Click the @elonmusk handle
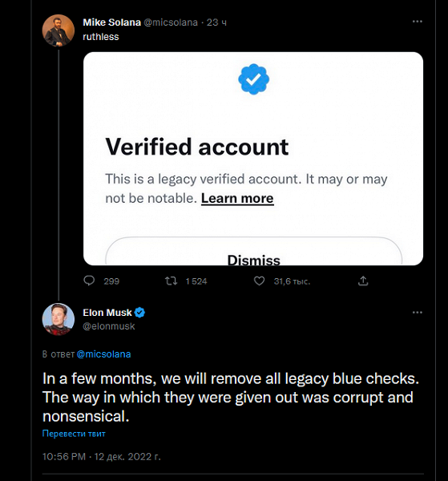Viewport: 448px width, 481px height. (109, 326)
